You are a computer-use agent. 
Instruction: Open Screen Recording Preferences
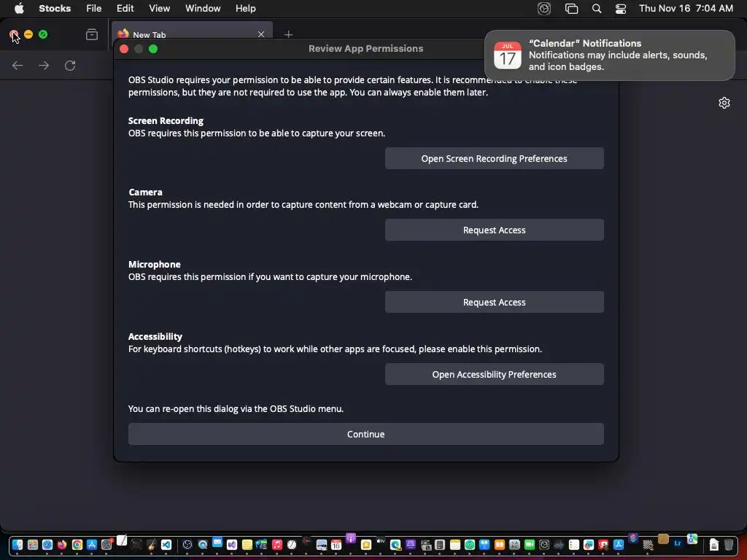494,158
